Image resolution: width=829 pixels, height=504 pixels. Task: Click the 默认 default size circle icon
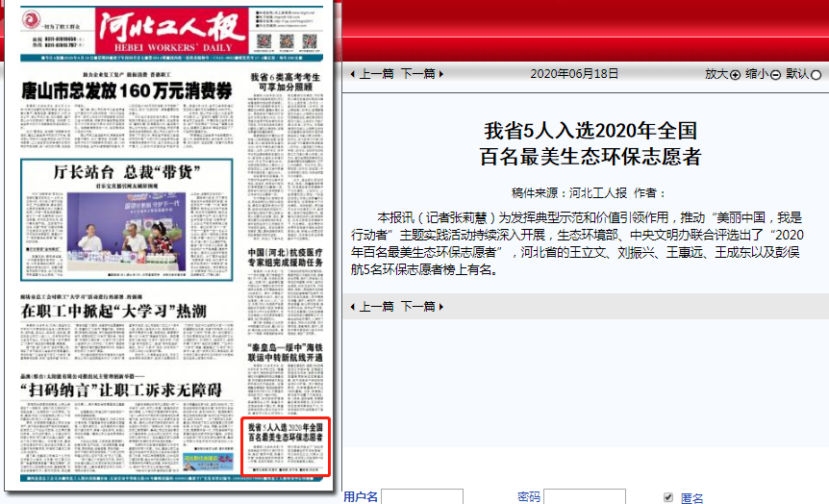816,75
